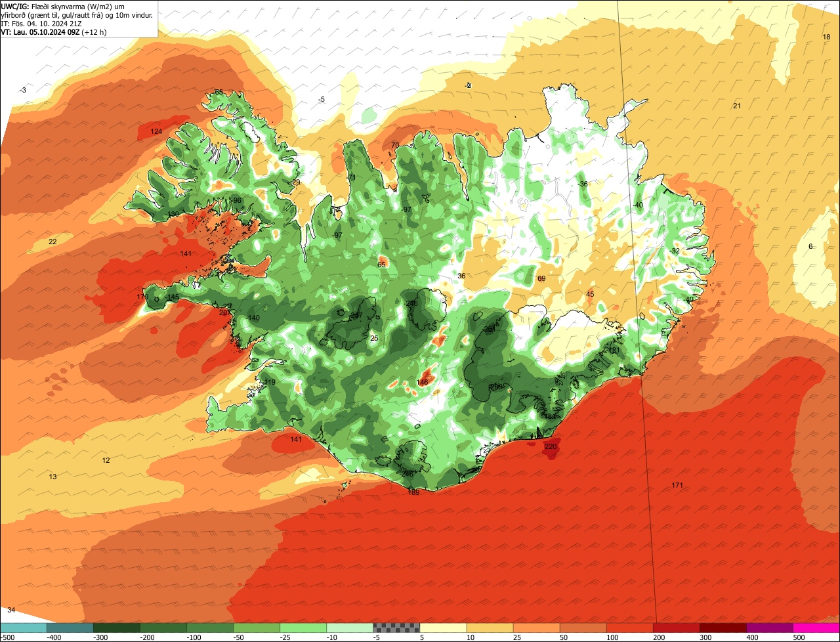Click the map value '-32' in the East Fjords
840x642 pixels.
(x=675, y=251)
